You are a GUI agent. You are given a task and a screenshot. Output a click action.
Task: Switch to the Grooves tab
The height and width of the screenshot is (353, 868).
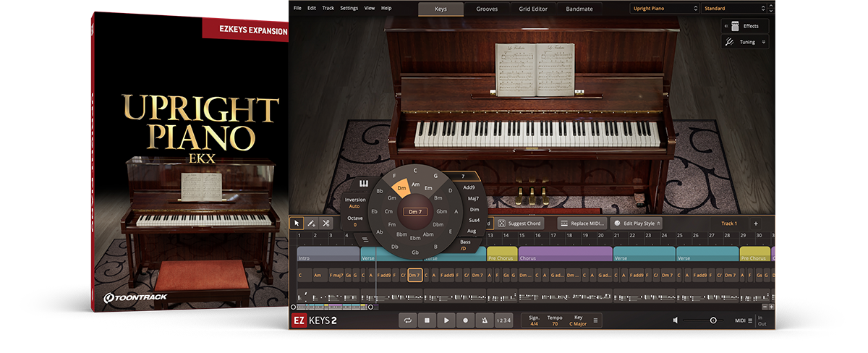tap(486, 9)
